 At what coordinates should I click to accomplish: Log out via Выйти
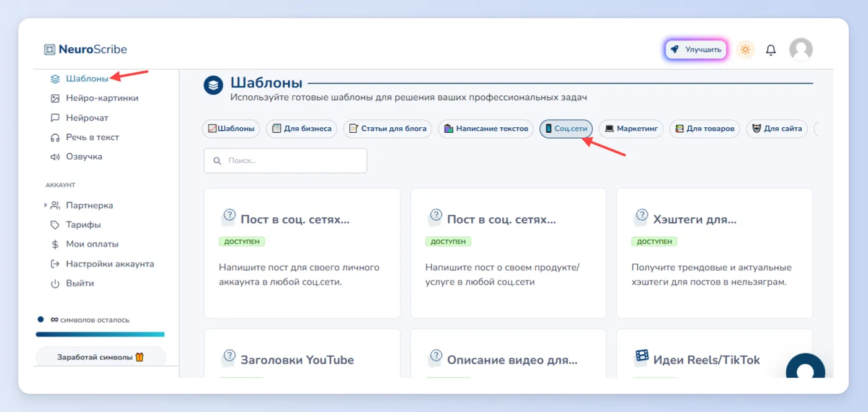[80, 284]
